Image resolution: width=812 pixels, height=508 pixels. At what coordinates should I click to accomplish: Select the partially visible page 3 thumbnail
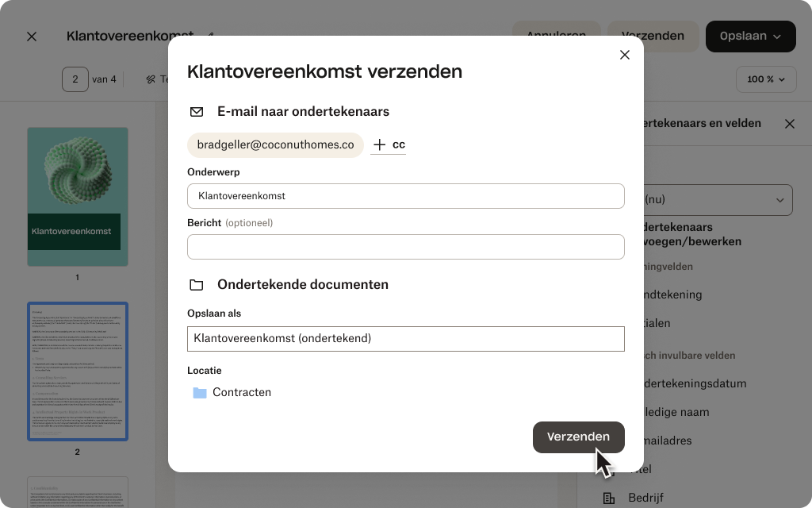coord(78,492)
